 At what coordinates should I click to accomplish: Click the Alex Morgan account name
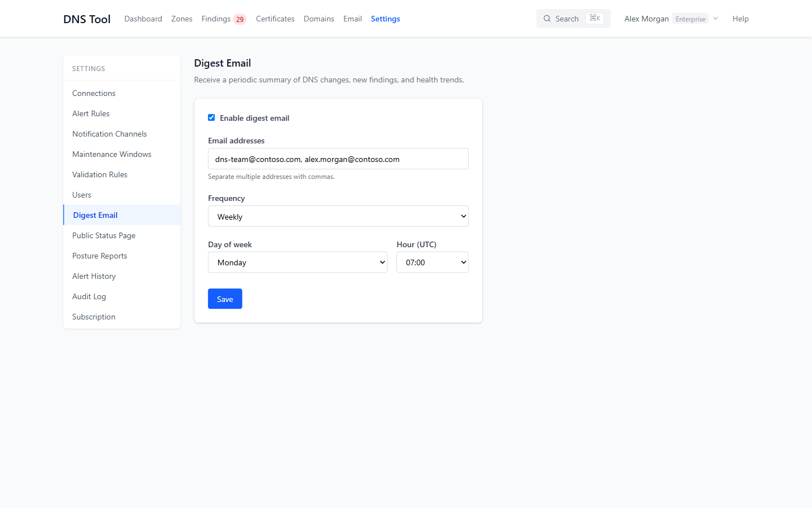coord(646,19)
